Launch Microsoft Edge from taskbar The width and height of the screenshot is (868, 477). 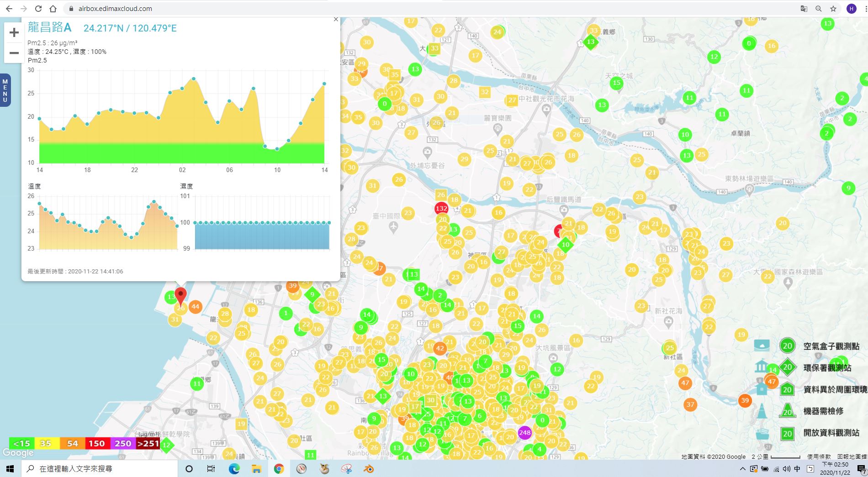click(234, 469)
